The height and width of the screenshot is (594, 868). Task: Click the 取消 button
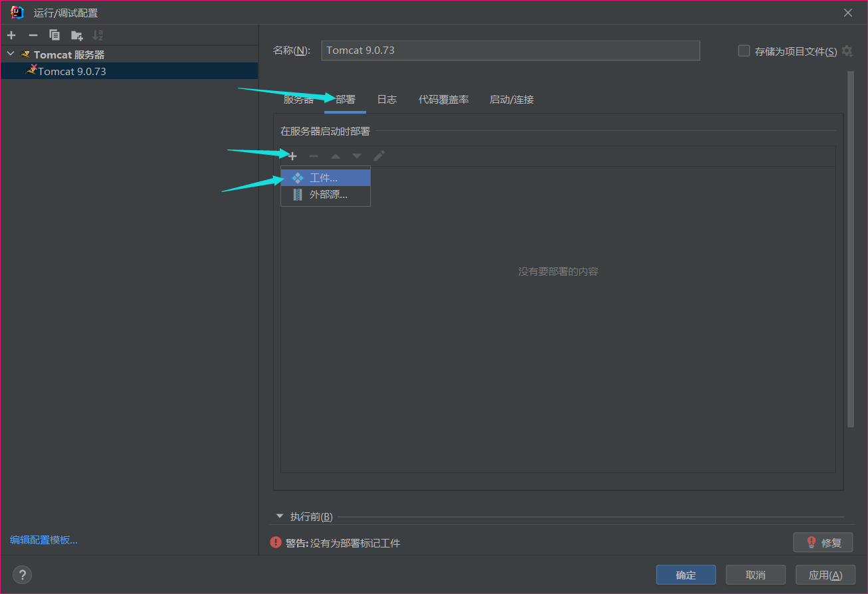point(756,575)
